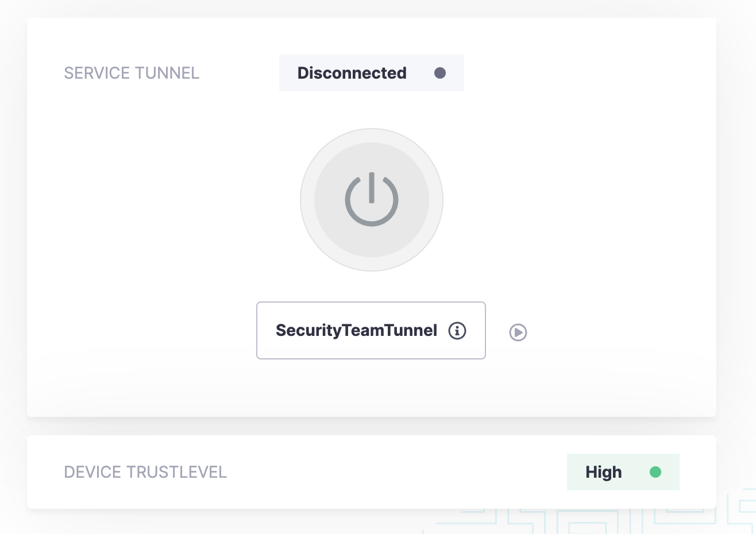Click the DEVICE TRUSTLEVEL heading
This screenshot has height=534, width=756.
[145, 472]
